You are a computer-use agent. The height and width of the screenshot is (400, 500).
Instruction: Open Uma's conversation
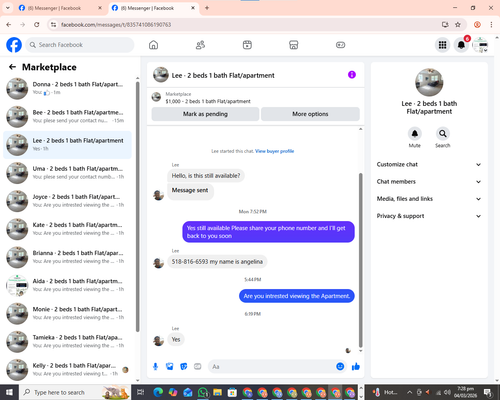click(x=67, y=173)
